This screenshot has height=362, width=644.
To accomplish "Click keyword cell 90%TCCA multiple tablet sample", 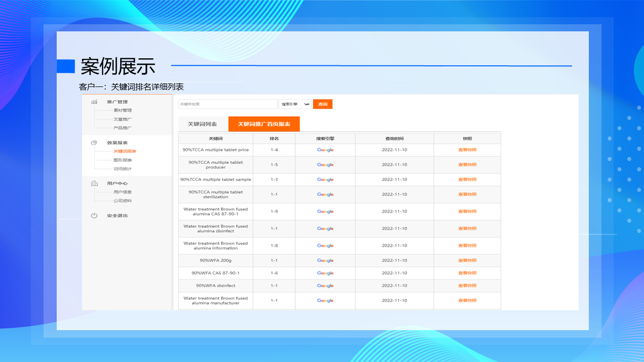I will (x=215, y=179).
